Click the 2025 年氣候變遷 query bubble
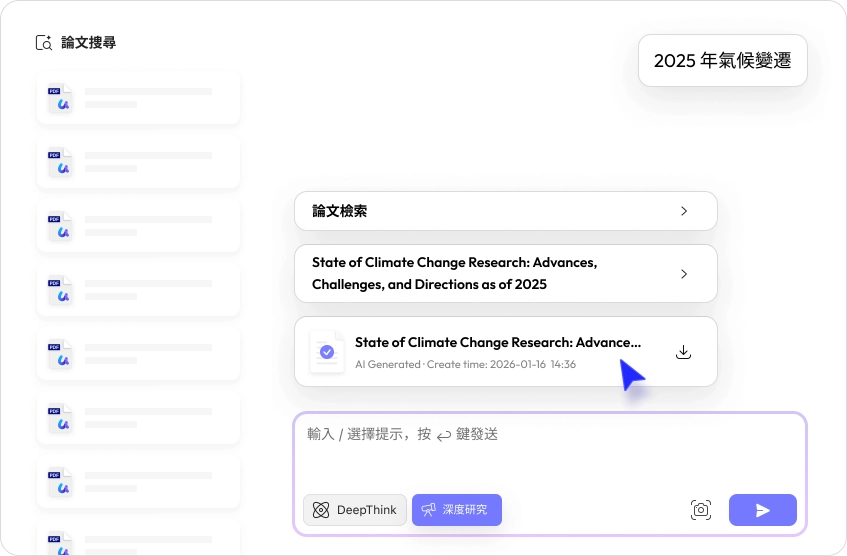The height and width of the screenshot is (556, 847). point(722,61)
